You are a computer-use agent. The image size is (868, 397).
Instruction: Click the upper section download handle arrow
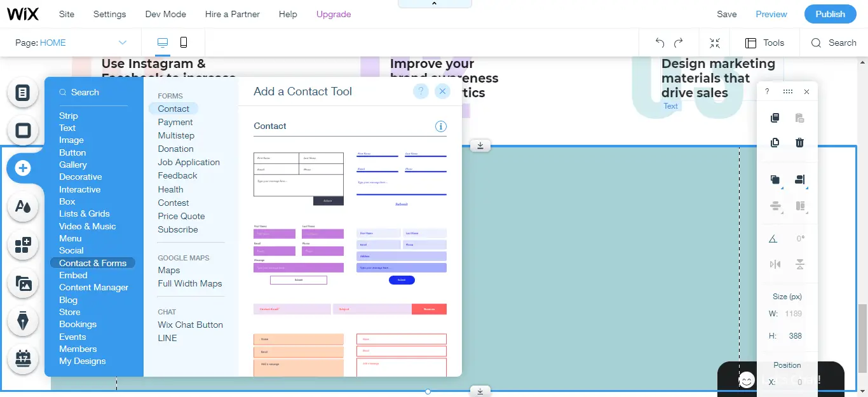pyautogui.click(x=480, y=145)
